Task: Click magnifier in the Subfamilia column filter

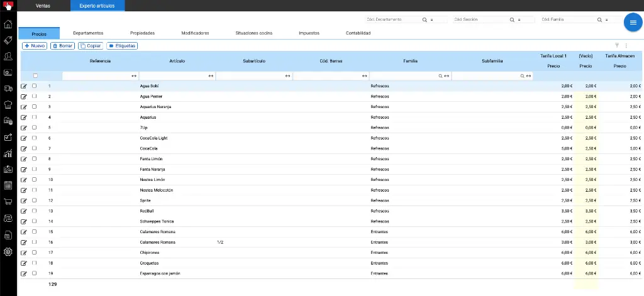Action: [523, 76]
